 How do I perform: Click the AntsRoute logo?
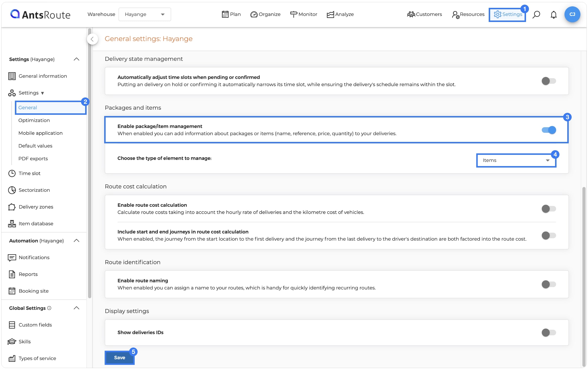coord(40,14)
